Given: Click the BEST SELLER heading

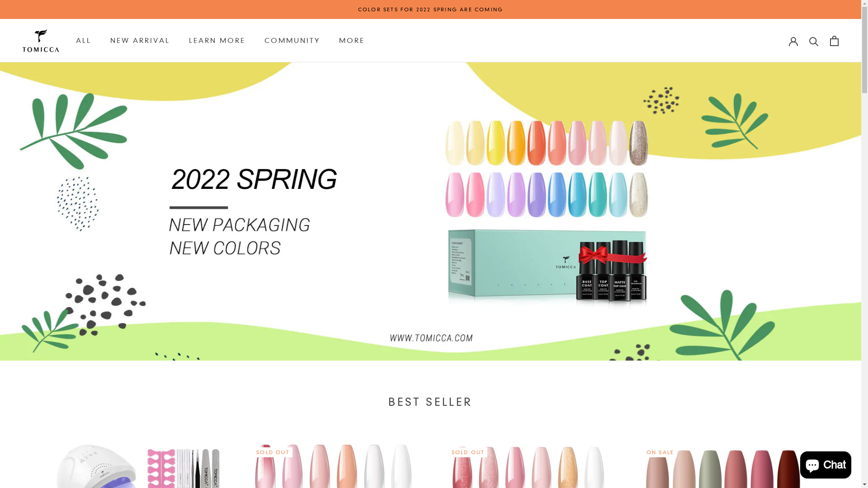Looking at the screenshot, I should 430,402.
